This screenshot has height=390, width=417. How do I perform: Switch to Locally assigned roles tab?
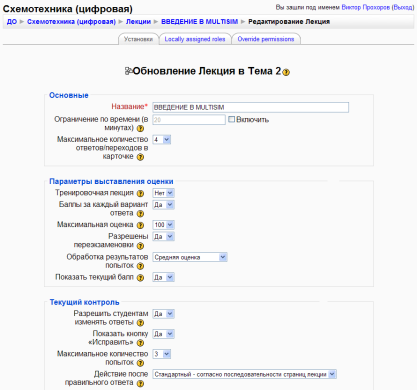point(195,39)
